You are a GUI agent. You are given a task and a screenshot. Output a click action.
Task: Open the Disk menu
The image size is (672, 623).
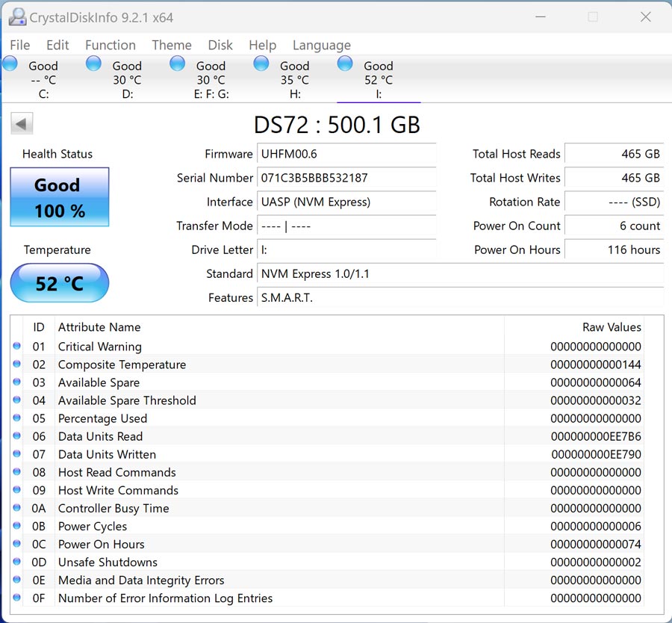click(220, 45)
